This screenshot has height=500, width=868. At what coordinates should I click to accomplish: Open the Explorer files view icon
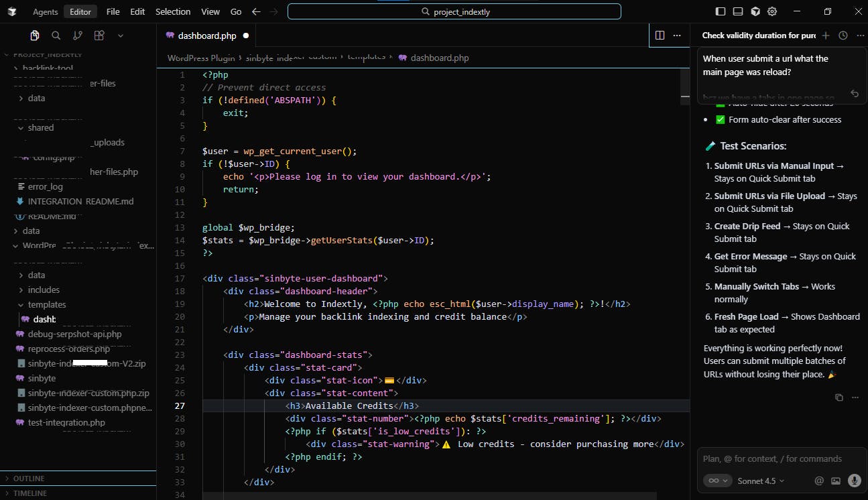pos(34,36)
